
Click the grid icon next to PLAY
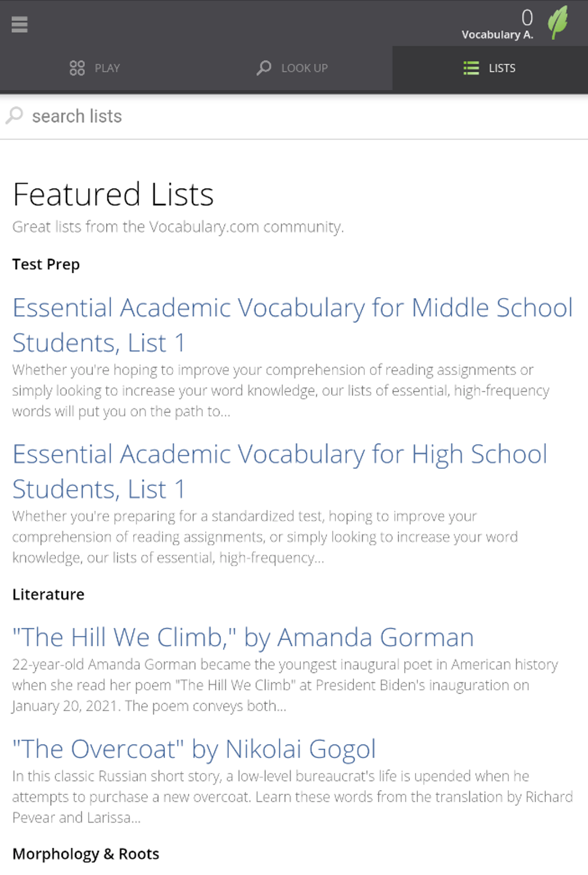coord(78,67)
